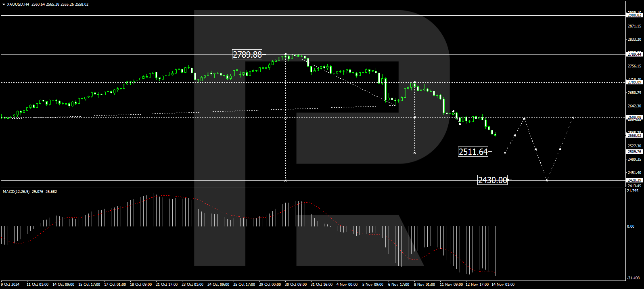Click the 23 Oct 01:00 time axis label
This screenshot has width=644, height=289.
[192, 285]
